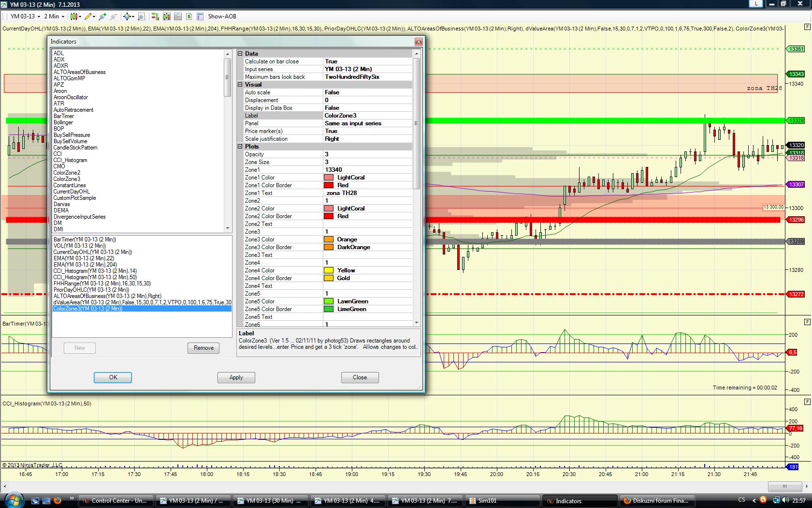Toggle Display in Data Box False value
Viewport: 812px width, 508px height.
[368, 108]
